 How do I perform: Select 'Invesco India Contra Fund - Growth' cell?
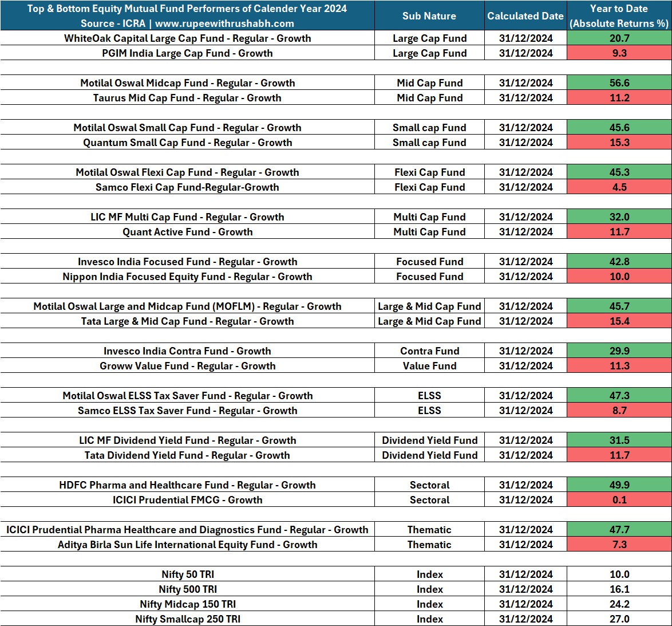point(187,351)
